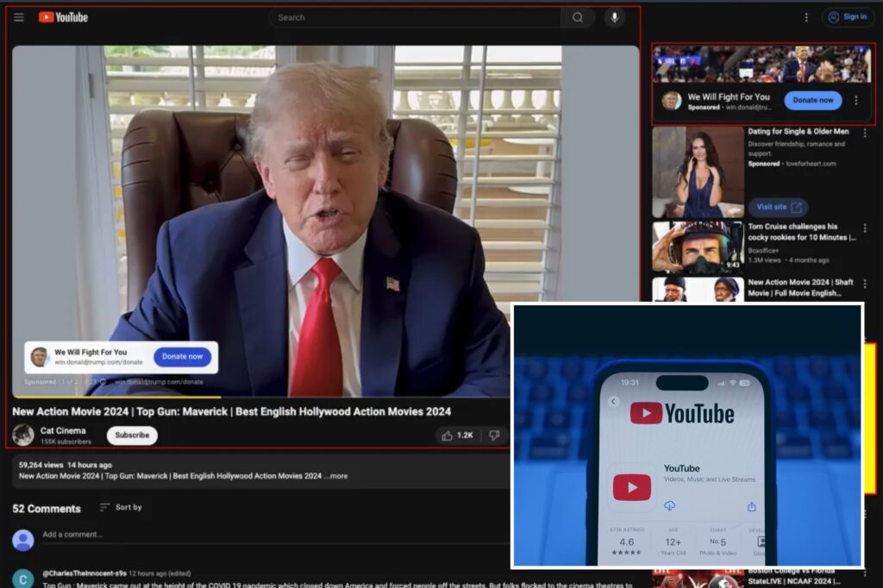Screen dimensions: 883x588
Task: Open Tom Cruise challenges rookies video thumbnail
Action: tap(698, 247)
